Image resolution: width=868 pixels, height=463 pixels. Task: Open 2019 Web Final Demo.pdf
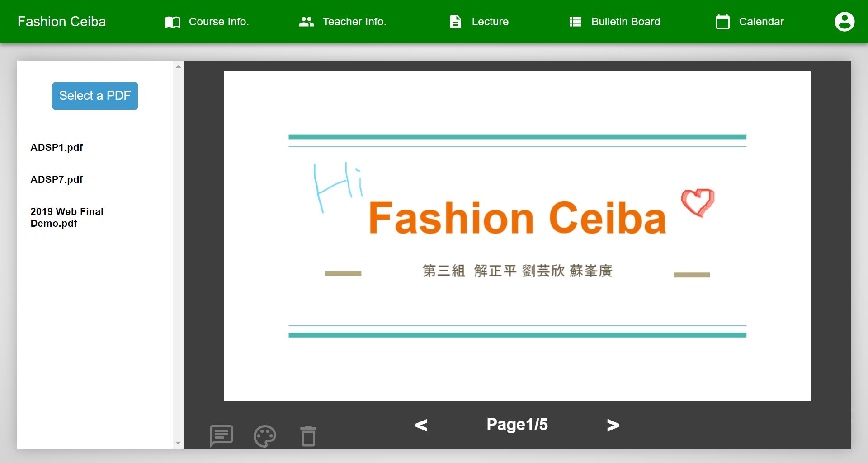click(67, 217)
